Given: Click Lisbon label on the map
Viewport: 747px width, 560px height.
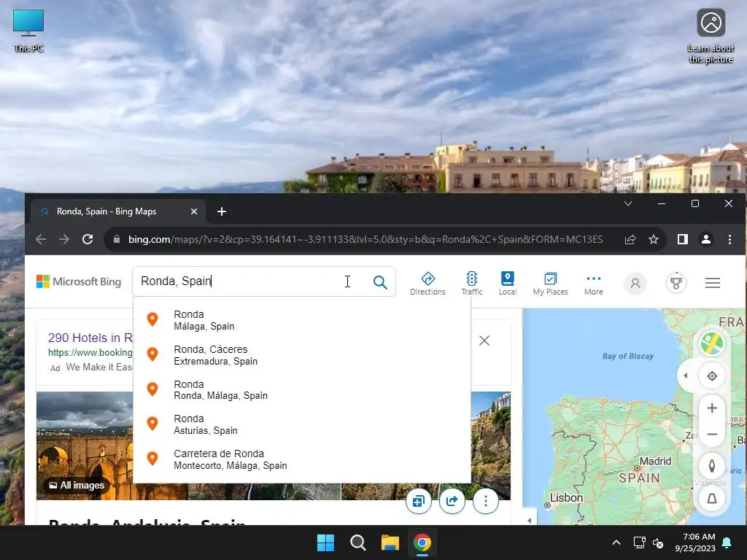Looking at the screenshot, I should pos(566,498).
